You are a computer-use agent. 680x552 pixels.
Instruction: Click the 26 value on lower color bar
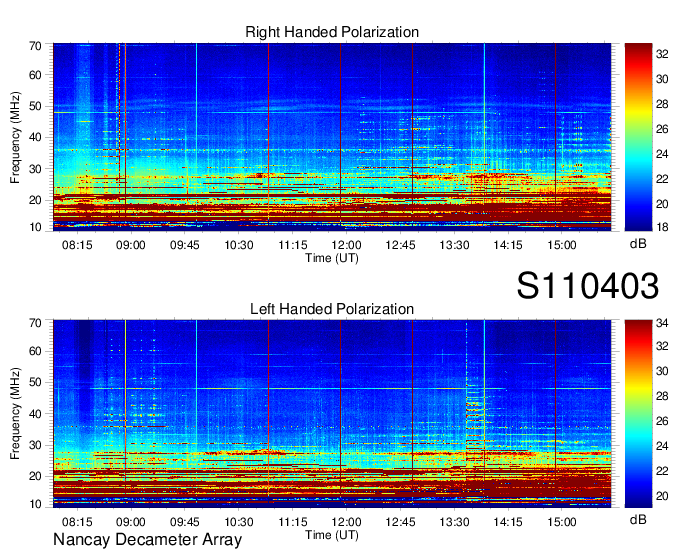pos(662,421)
